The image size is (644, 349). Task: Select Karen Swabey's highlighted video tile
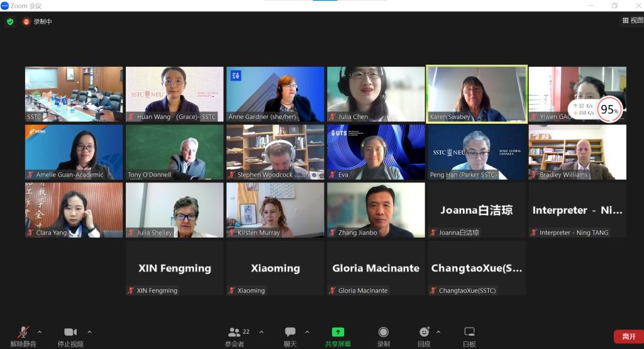(477, 94)
